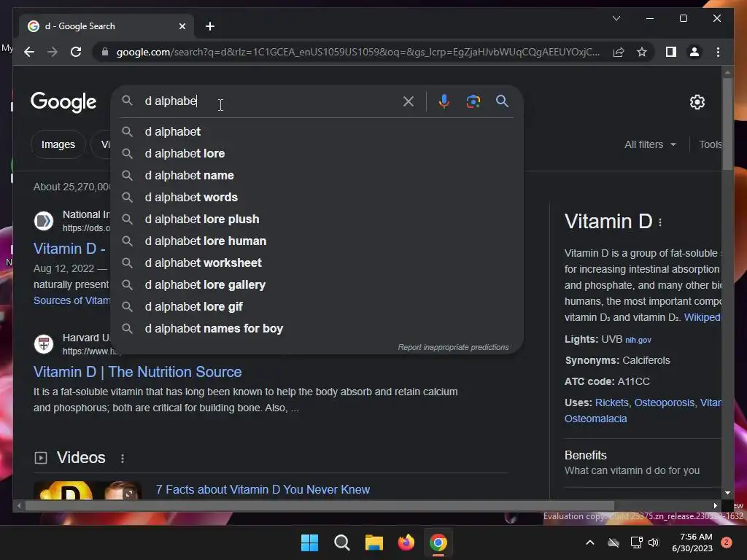The width and height of the screenshot is (747, 560).
Task: Click the Harvard result site icon
Action: 44,344
